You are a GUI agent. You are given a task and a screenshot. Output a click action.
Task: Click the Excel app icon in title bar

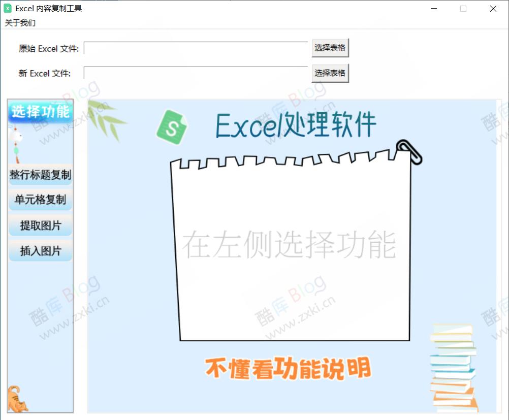point(8,8)
